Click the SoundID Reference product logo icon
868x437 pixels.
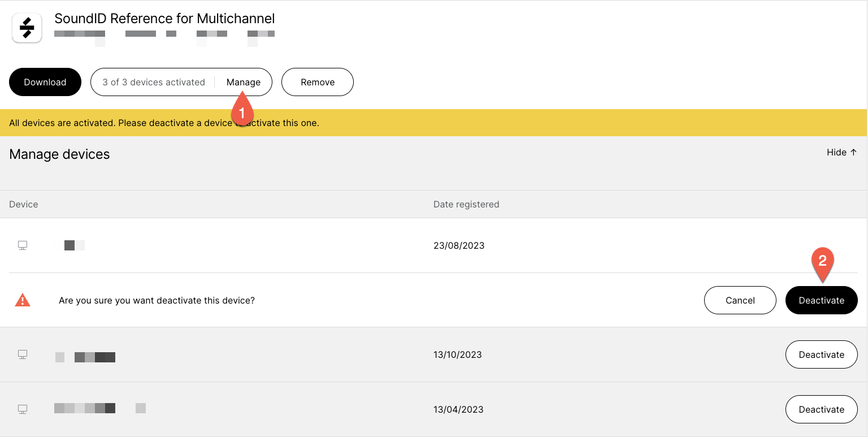(27, 28)
